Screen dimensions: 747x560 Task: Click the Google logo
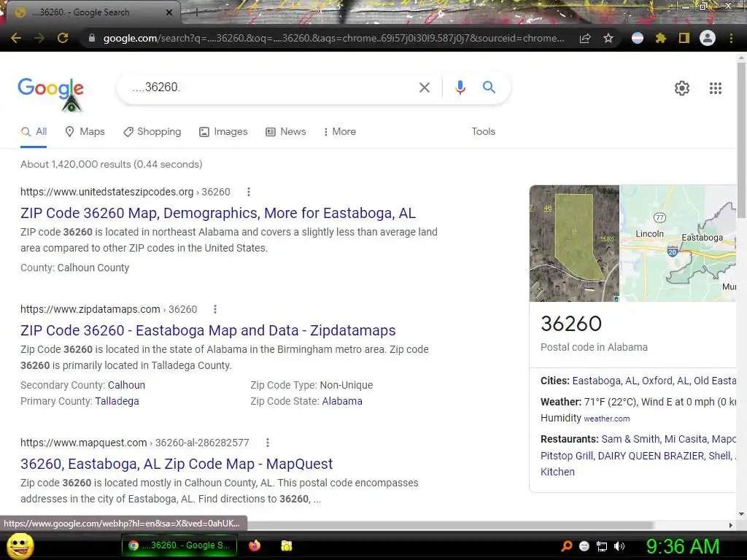click(51, 88)
